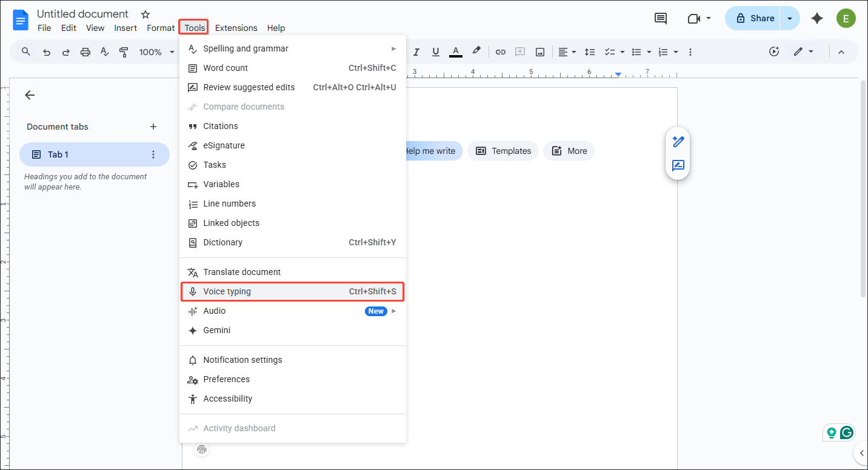Insert an image using the toolbar icon

pos(539,51)
